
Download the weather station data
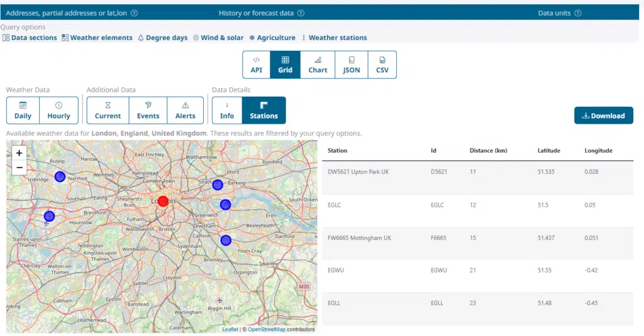[x=603, y=116]
